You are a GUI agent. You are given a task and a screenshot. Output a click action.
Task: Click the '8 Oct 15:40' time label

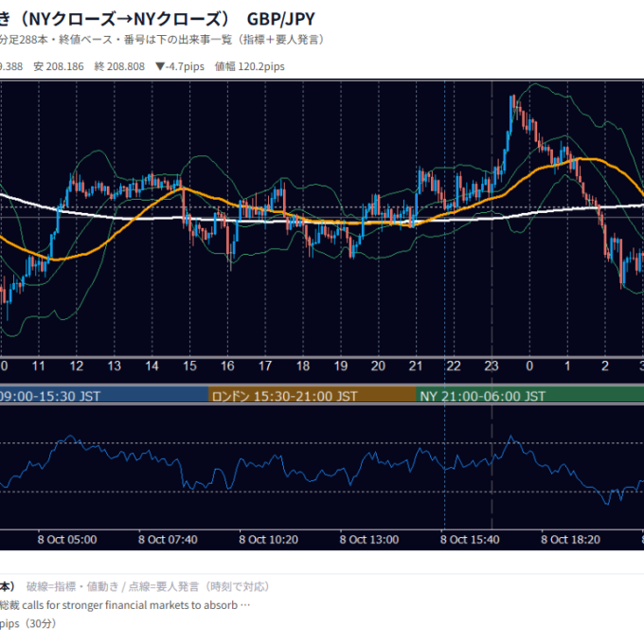click(470, 540)
